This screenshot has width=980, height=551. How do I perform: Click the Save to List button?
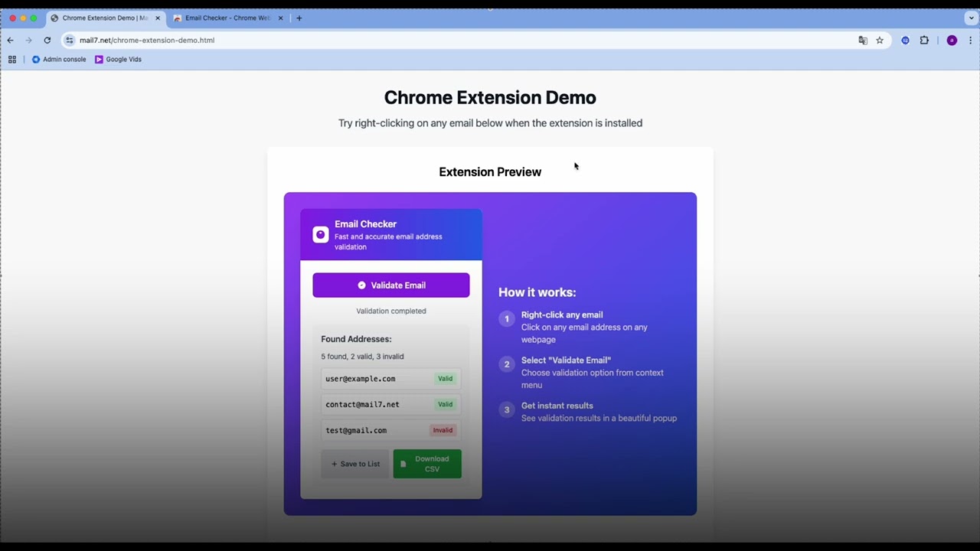click(355, 464)
